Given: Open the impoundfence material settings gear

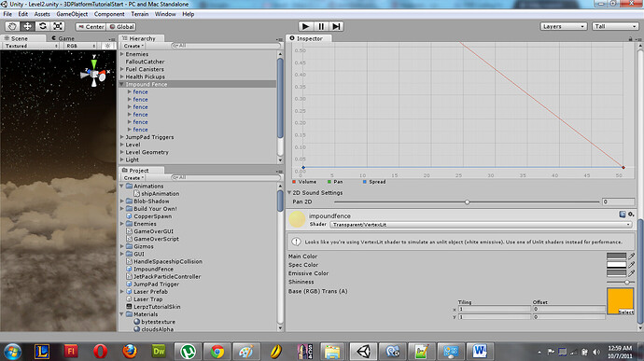Looking at the screenshot, I should (x=631, y=215).
